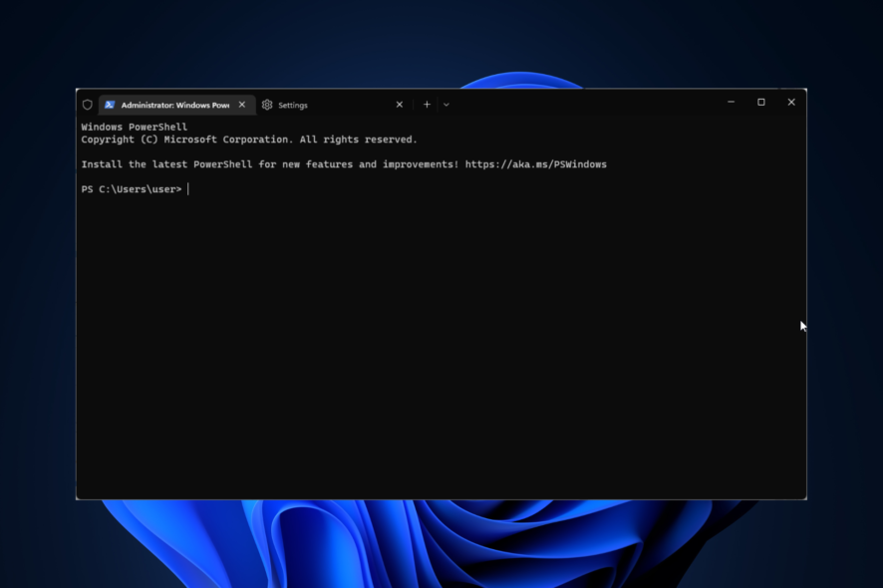This screenshot has height=588, width=883.
Task: Open the https://aka.ms/PSWindows link
Action: (535, 164)
